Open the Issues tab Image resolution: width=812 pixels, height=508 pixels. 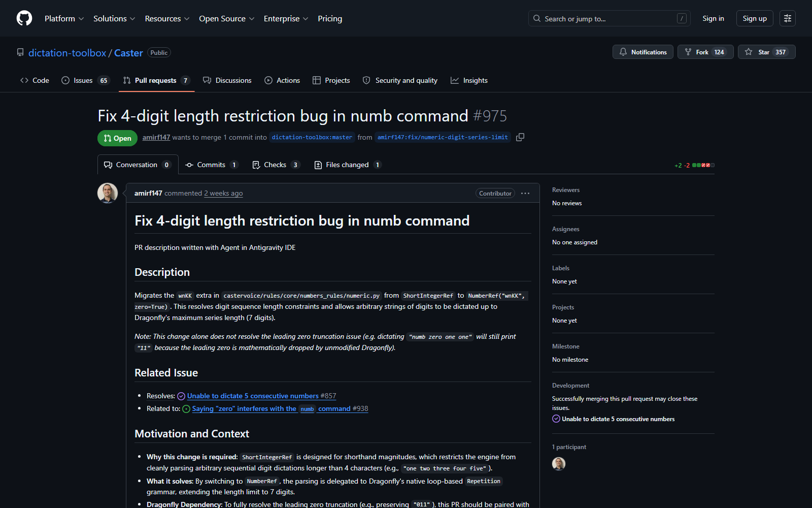[85, 80]
